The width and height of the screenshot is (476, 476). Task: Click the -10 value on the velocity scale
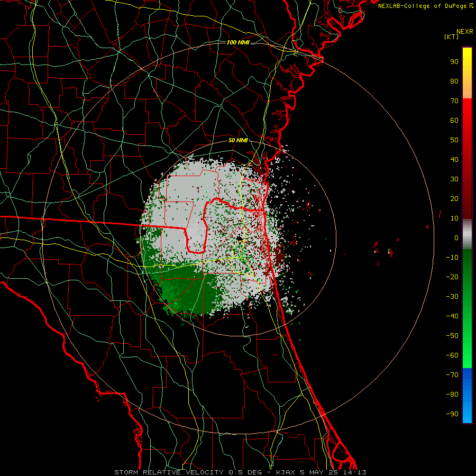[x=452, y=258]
